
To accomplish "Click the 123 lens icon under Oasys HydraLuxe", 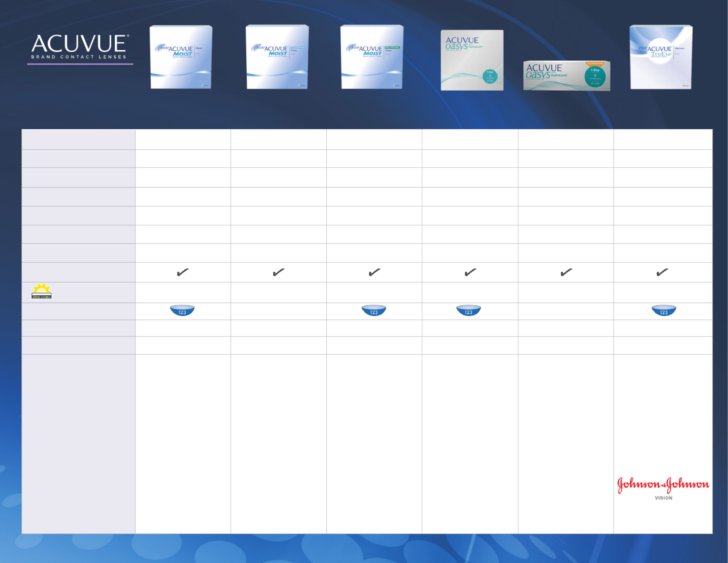I will click(x=469, y=311).
